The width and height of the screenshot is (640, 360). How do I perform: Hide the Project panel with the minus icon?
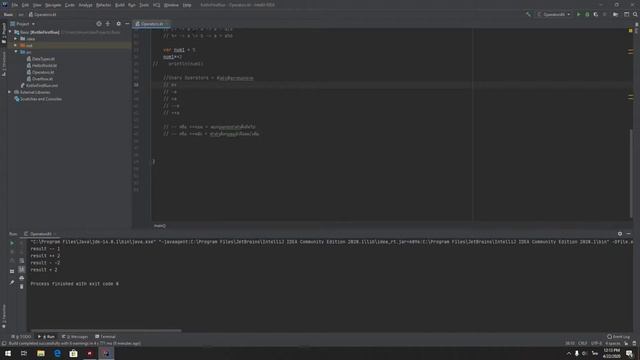(127, 24)
